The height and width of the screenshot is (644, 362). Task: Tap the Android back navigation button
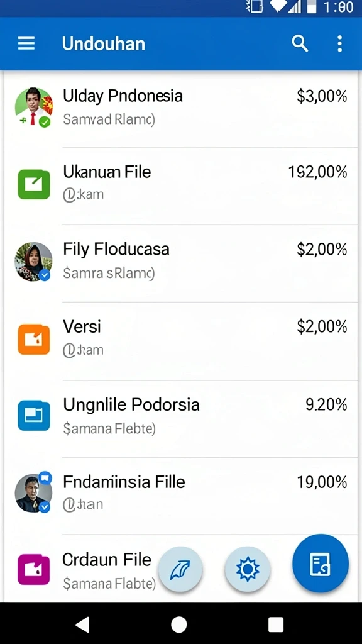(82, 625)
